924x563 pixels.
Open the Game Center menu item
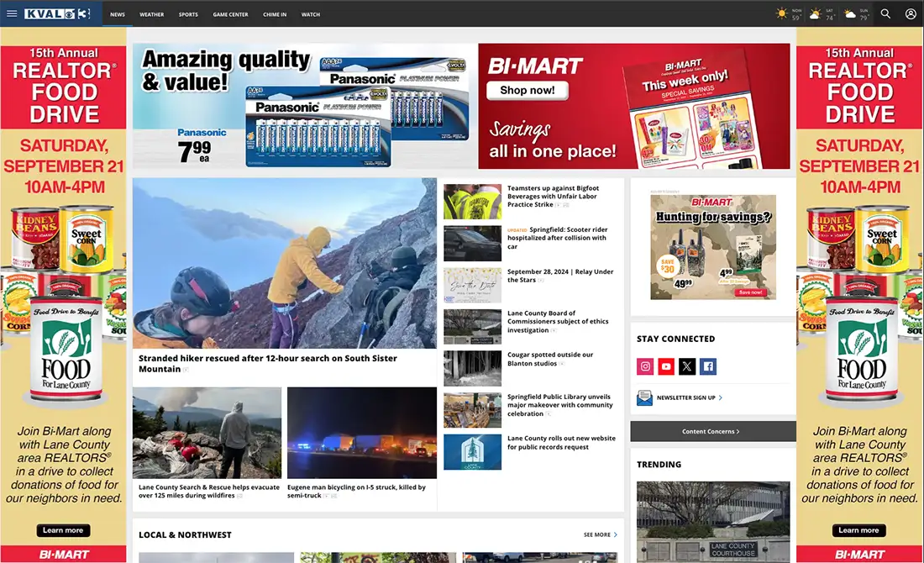(x=230, y=14)
